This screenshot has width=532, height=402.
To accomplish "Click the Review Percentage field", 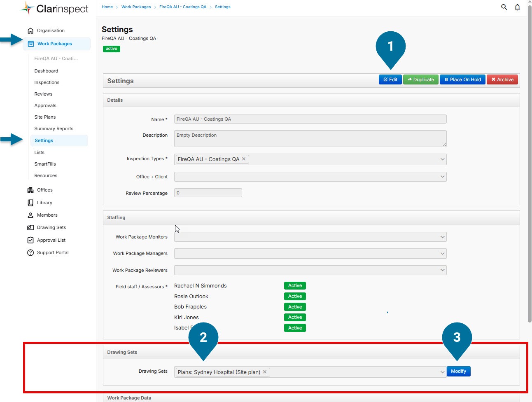I will 208,193.
